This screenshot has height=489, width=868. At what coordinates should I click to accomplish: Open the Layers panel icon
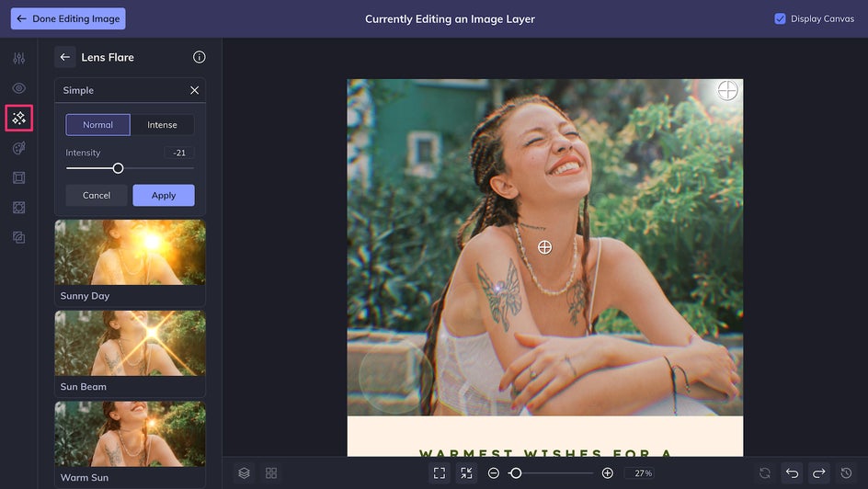click(x=245, y=473)
